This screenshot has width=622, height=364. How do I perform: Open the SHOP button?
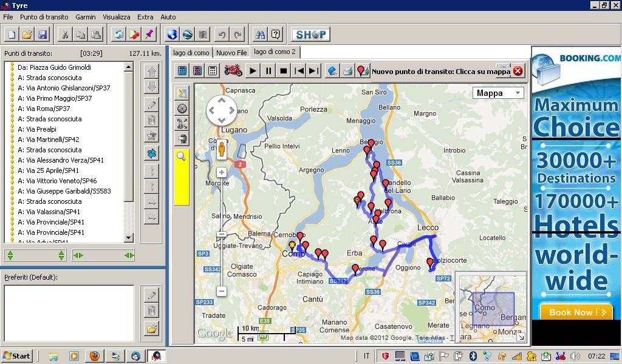point(311,35)
